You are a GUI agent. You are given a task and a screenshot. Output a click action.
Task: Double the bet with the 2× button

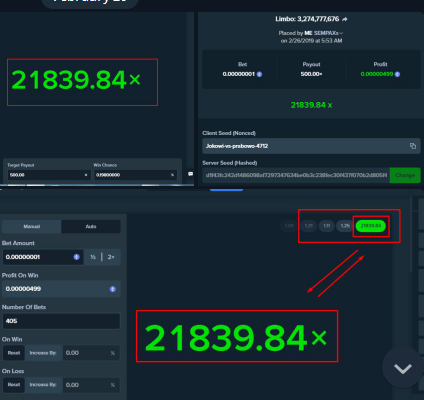[x=111, y=257]
